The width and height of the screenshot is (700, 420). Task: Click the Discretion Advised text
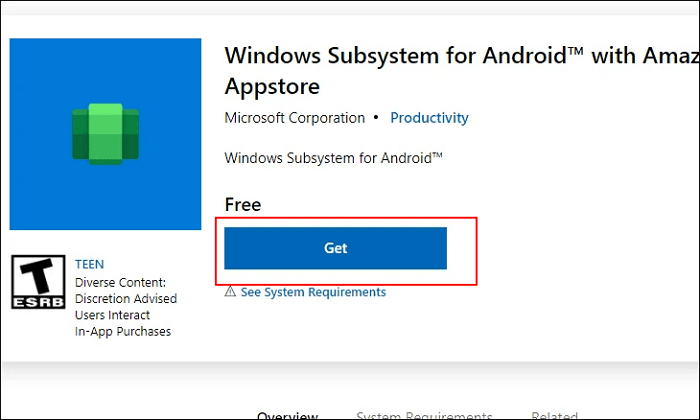click(x=126, y=298)
